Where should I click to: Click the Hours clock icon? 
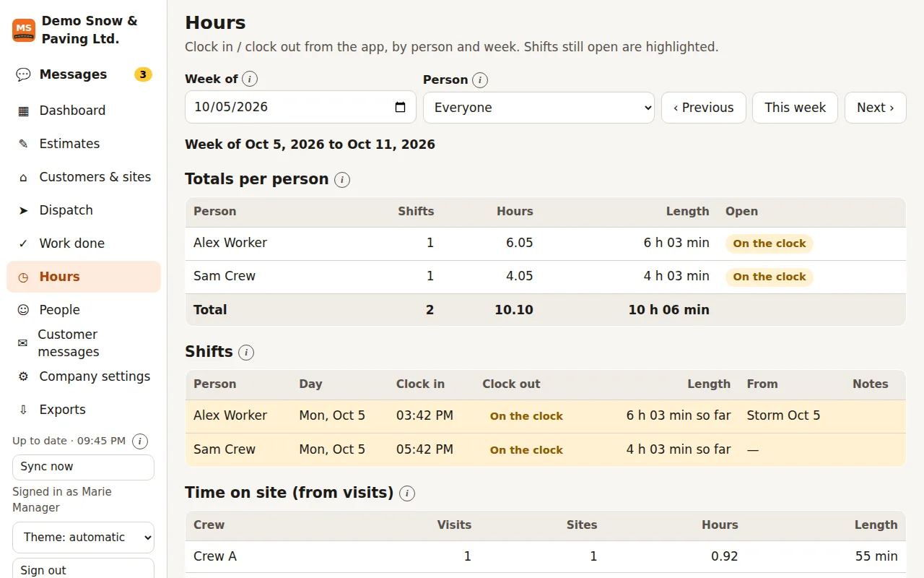tap(23, 277)
